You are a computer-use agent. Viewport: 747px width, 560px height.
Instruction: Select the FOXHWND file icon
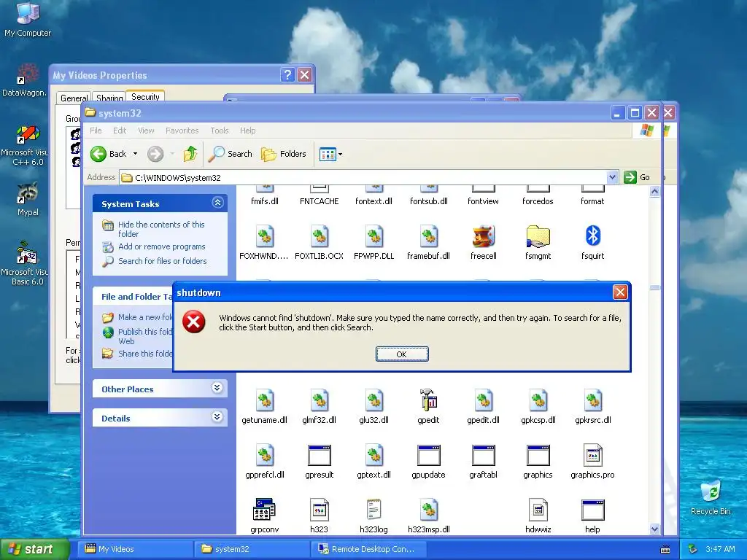(x=264, y=237)
